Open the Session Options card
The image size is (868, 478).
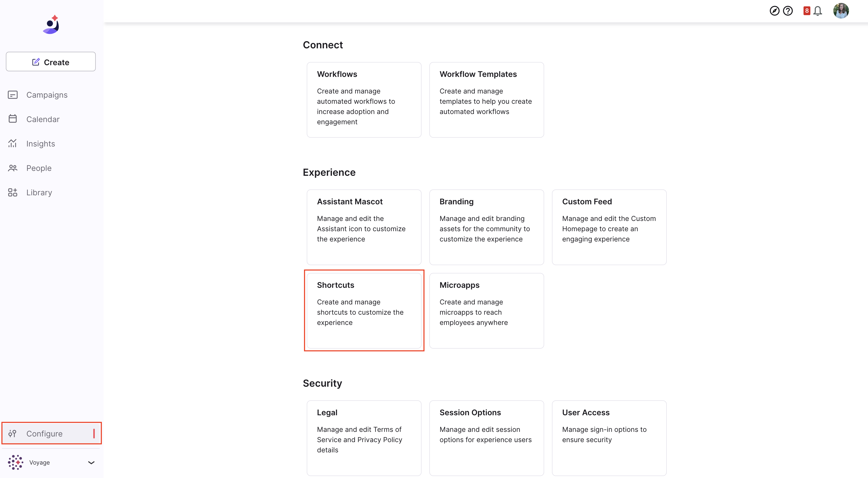(487, 438)
